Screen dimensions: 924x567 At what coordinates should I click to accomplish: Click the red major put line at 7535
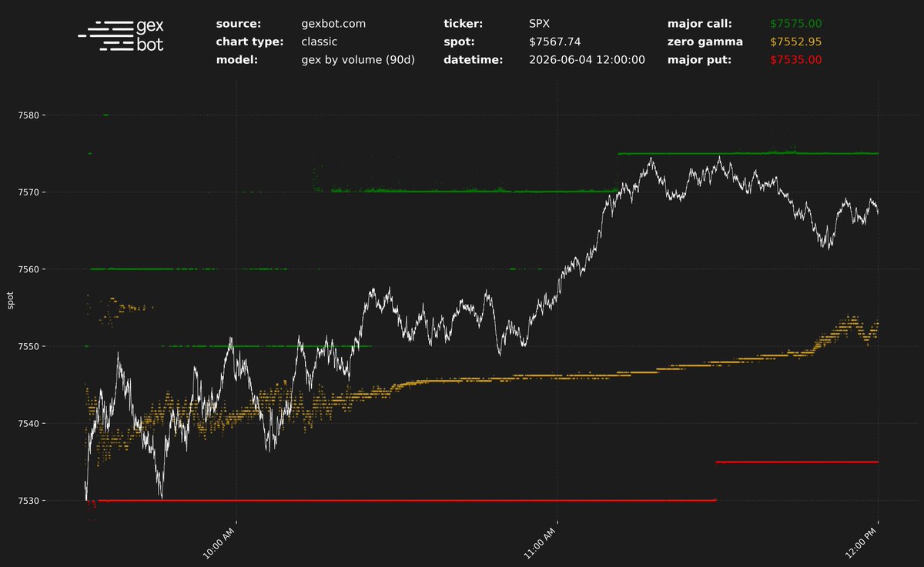pyautogui.click(x=797, y=462)
